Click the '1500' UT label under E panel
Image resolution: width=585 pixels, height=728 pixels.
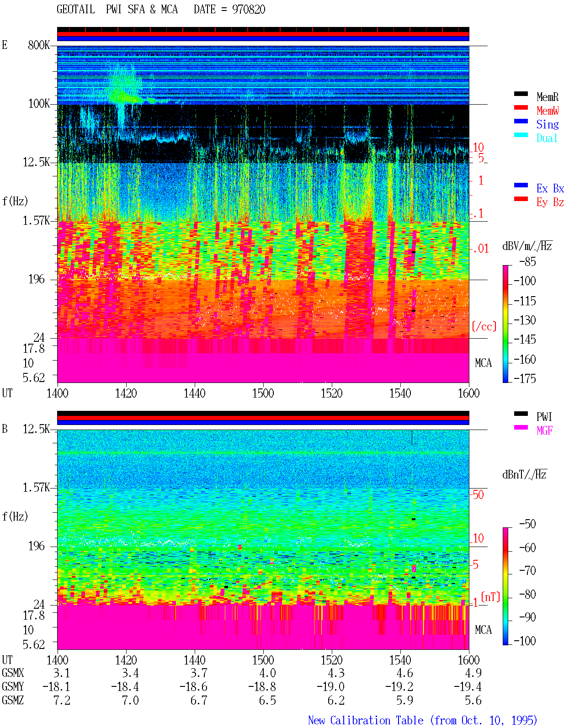(x=263, y=393)
